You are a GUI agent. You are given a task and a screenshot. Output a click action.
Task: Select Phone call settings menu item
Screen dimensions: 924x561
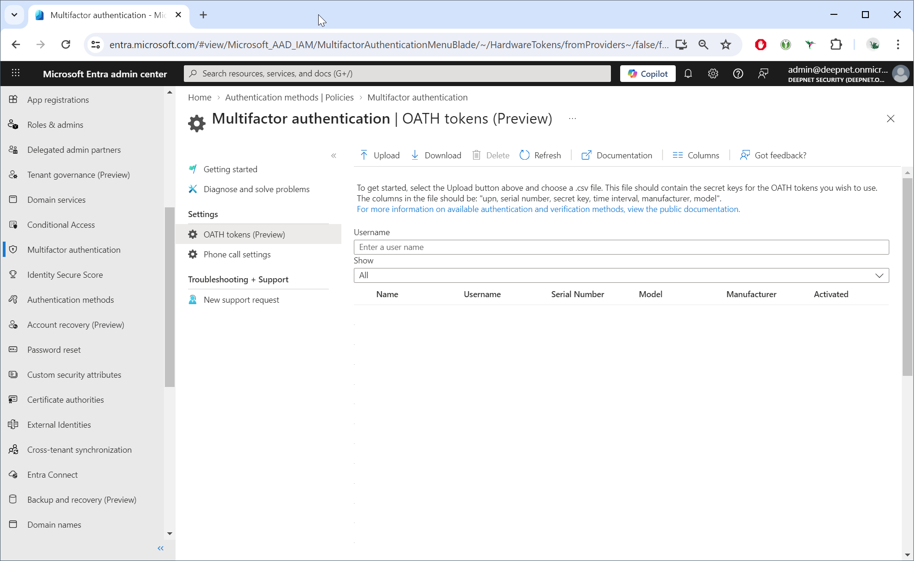coord(237,255)
